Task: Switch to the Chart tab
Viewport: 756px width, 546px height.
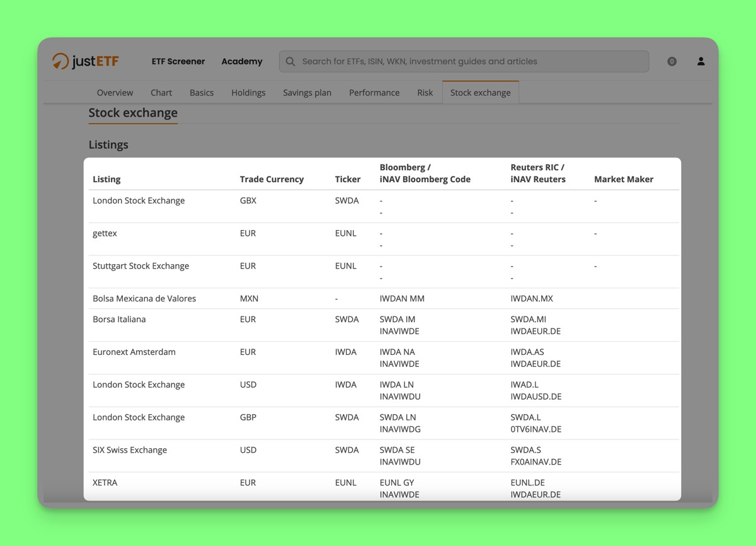Action: [161, 93]
